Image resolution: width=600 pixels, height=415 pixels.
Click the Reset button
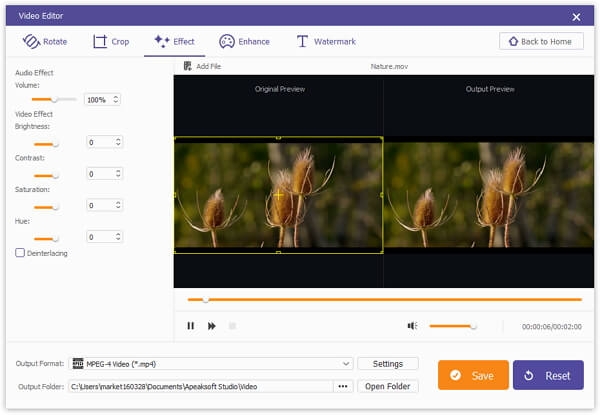point(548,375)
